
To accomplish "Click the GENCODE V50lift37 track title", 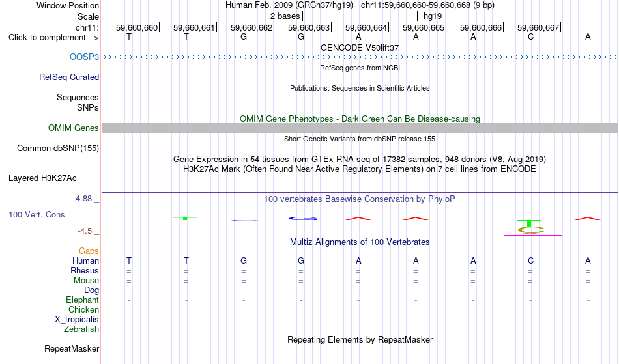I will pyautogui.click(x=360, y=48).
